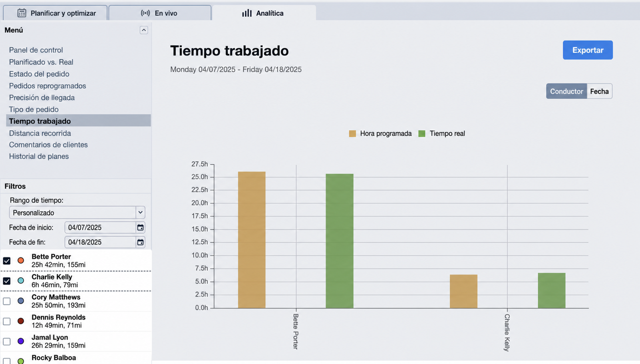Screen dimensions: 640x364
Task: Open the Fecha de inicio calendar picker icon
Action: point(140,227)
